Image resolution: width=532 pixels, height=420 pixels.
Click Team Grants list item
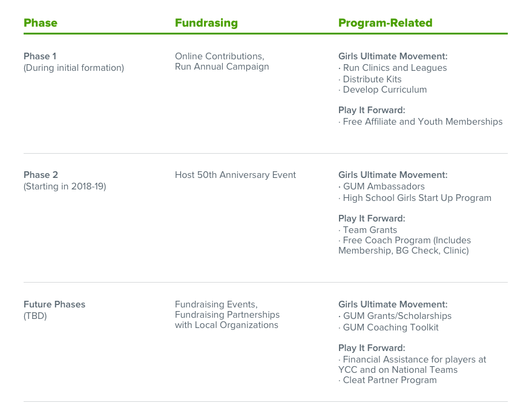pos(368,230)
